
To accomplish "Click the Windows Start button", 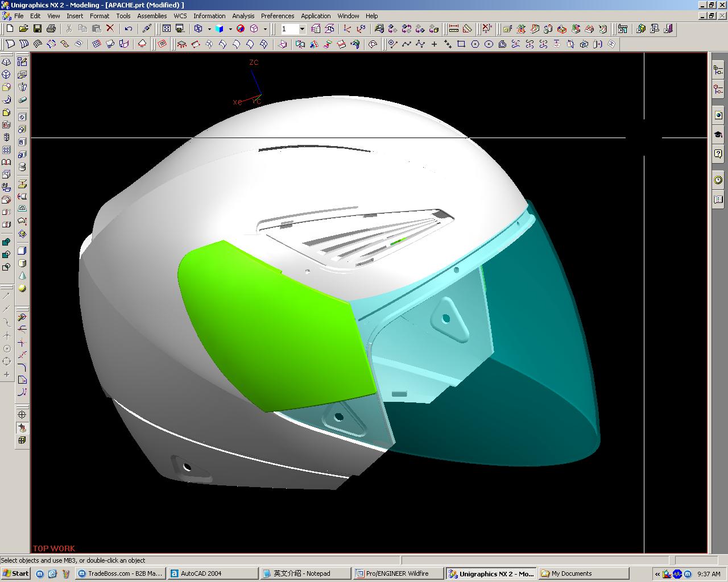I will [x=15, y=573].
